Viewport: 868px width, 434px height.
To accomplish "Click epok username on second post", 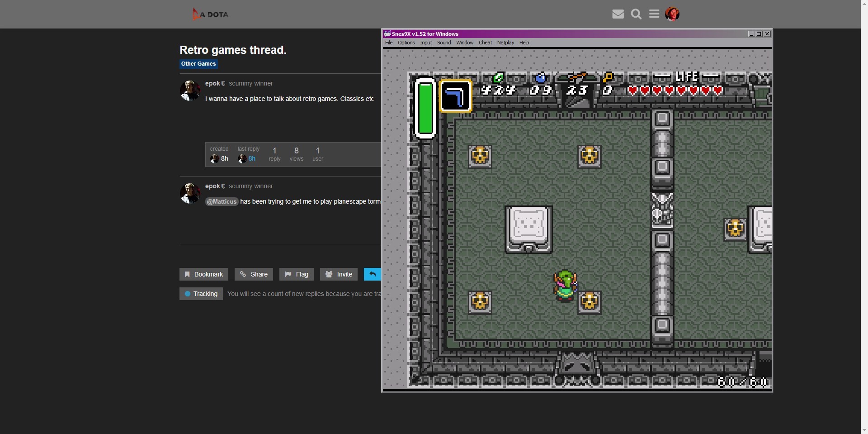I will pyautogui.click(x=212, y=186).
